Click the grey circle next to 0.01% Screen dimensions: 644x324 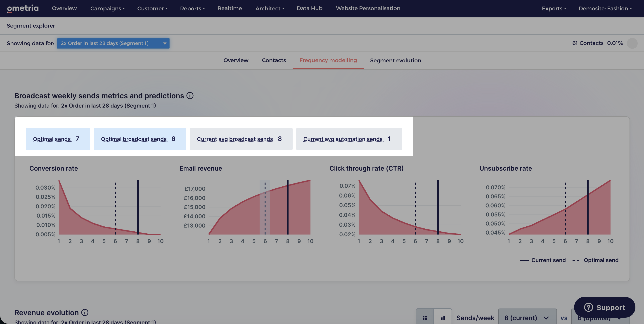click(x=632, y=43)
